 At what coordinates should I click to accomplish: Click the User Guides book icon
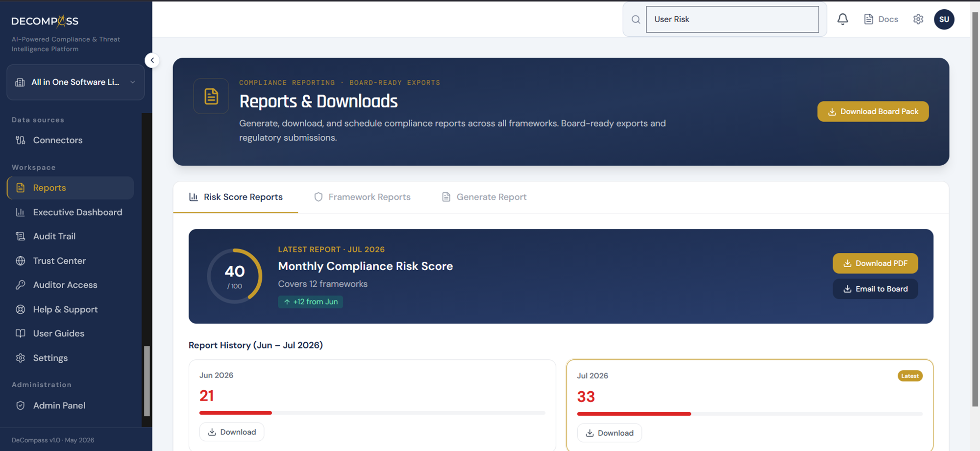[21, 333]
